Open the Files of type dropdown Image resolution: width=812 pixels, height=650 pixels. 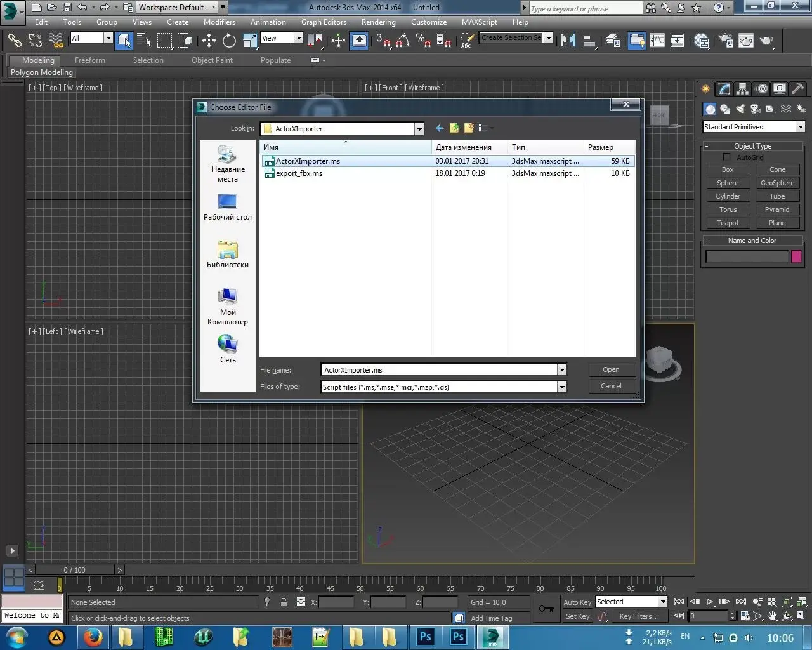[561, 387]
